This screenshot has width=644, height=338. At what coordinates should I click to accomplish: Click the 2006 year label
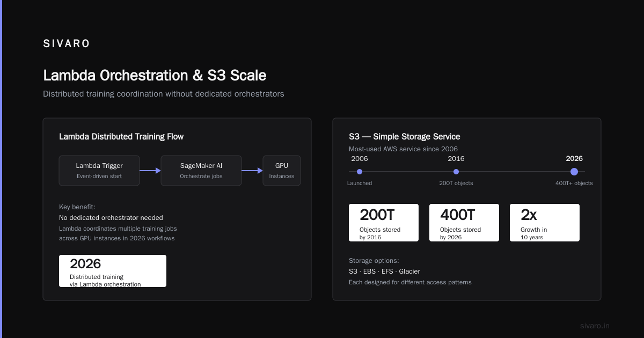(360, 159)
